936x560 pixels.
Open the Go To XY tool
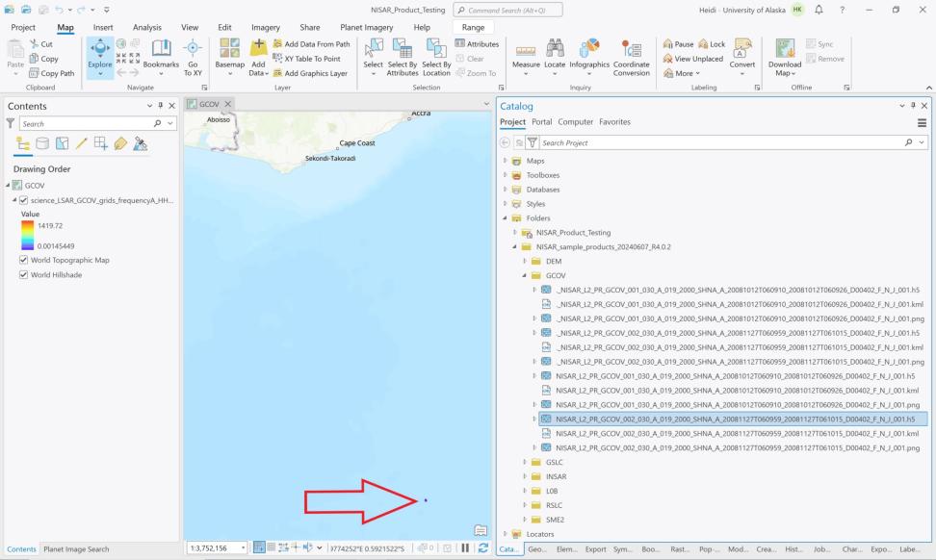pos(193,58)
